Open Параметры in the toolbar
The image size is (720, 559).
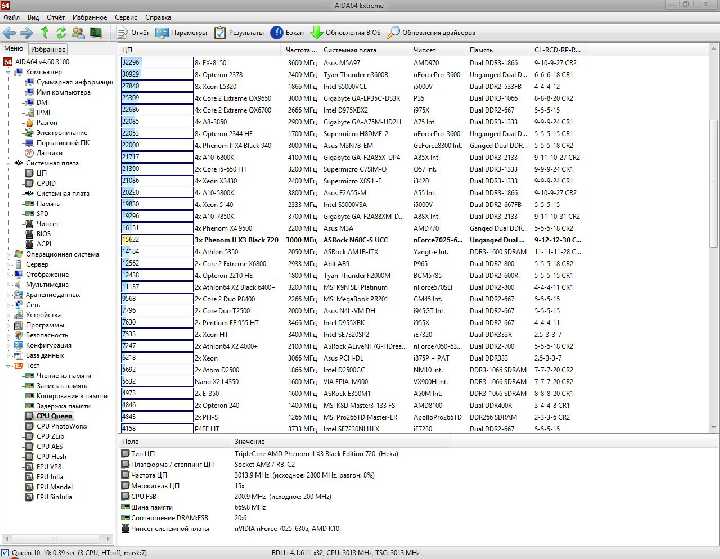pyautogui.click(x=181, y=33)
